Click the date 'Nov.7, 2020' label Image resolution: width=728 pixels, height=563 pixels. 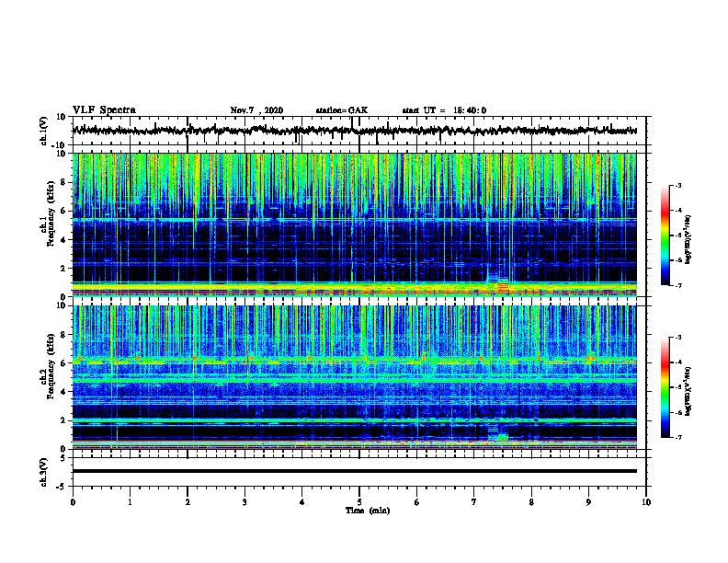coord(256,110)
